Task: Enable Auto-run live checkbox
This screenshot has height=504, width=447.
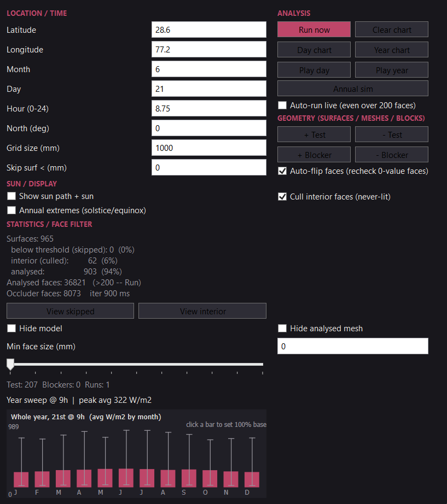Action: (282, 106)
